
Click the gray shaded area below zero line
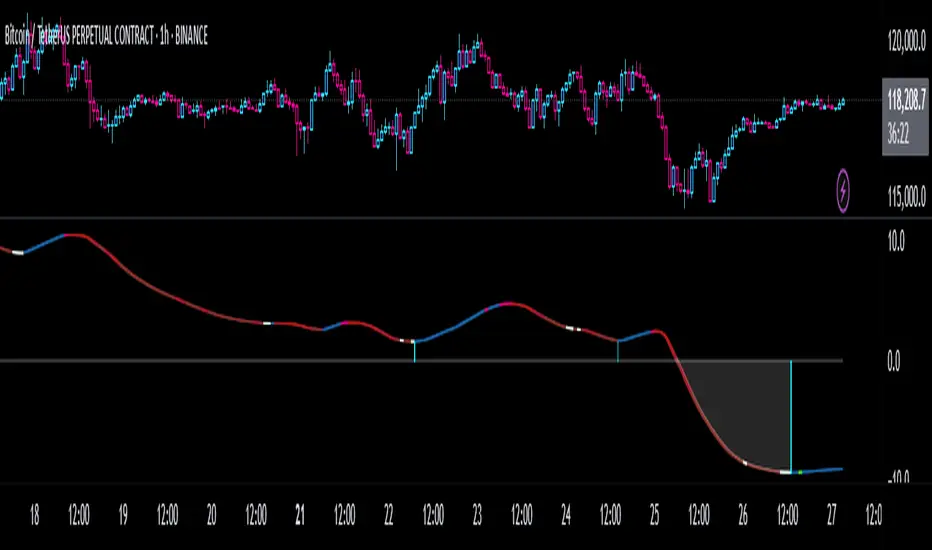point(749,404)
